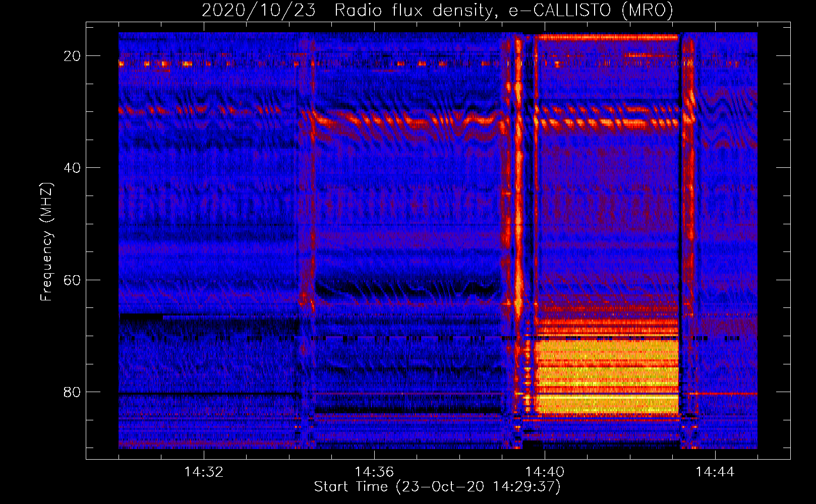Screen dimensions: 816x504
Task: Click the 14:40 time tick label
Action: click(545, 472)
